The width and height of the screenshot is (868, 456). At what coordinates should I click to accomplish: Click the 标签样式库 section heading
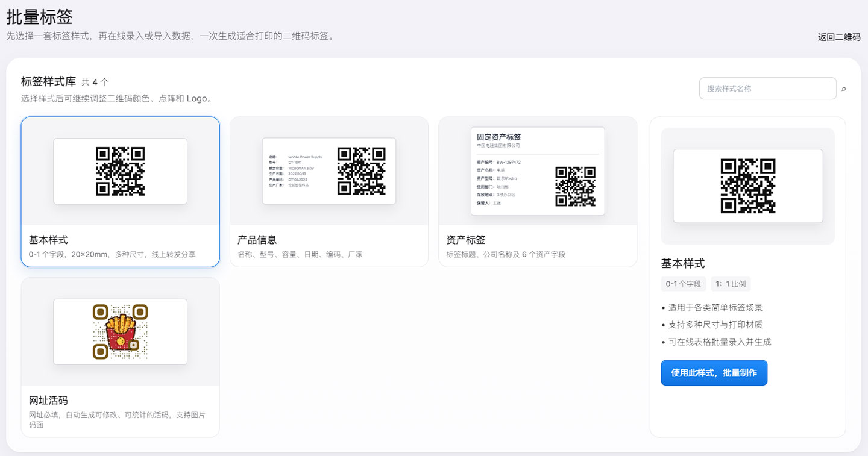pos(48,81)
